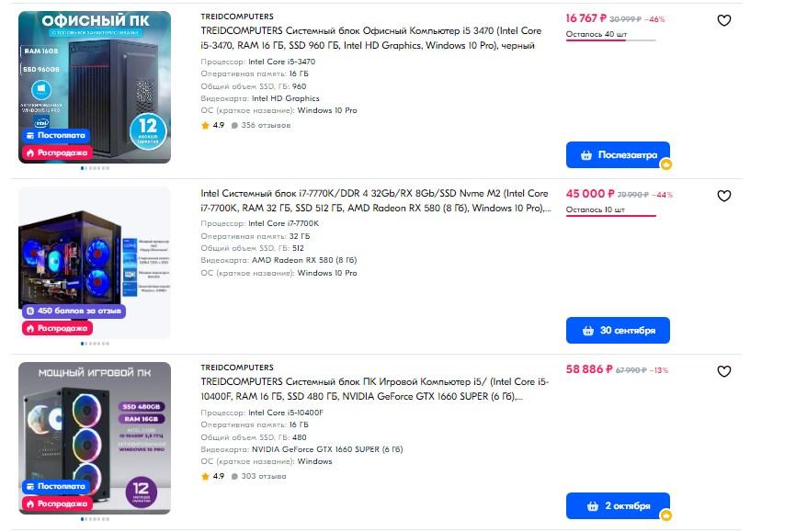Add gaming PC to cart, 2 октября
Screen dimensions: 807x532
pyautogui.click(x=618, y=505)
